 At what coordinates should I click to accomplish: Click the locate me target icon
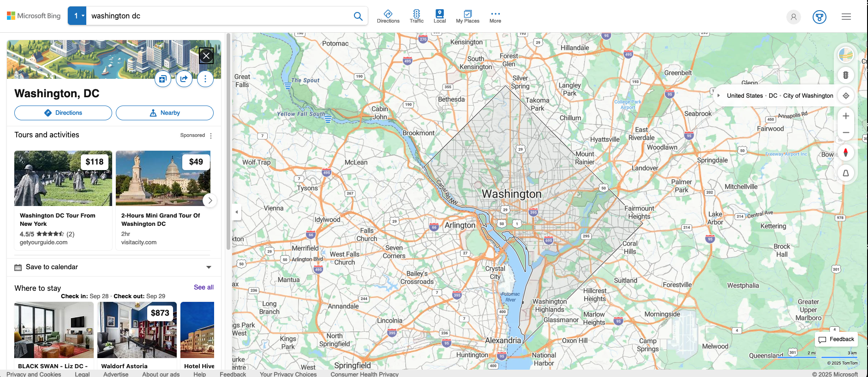(846, 95)
